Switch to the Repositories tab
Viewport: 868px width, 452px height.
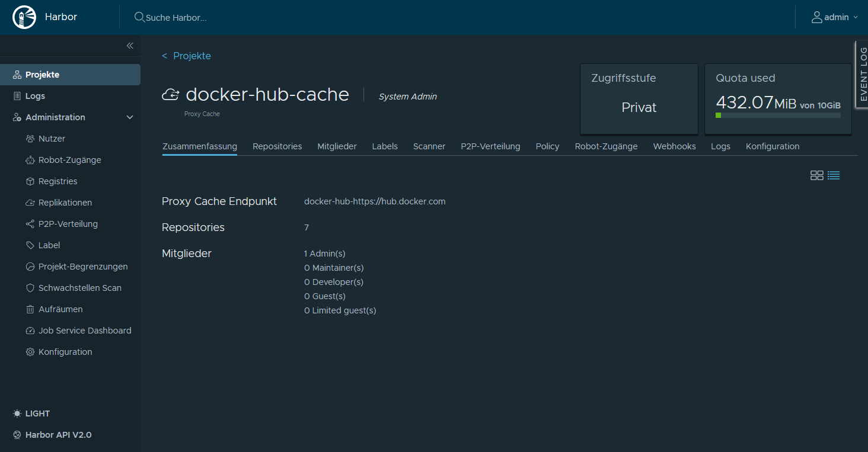tap(277, 146)
